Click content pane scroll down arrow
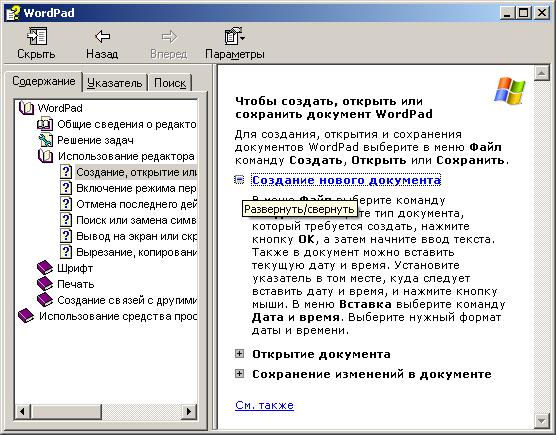The width and height of the screenshot is (556, 435). click(541, 421)
